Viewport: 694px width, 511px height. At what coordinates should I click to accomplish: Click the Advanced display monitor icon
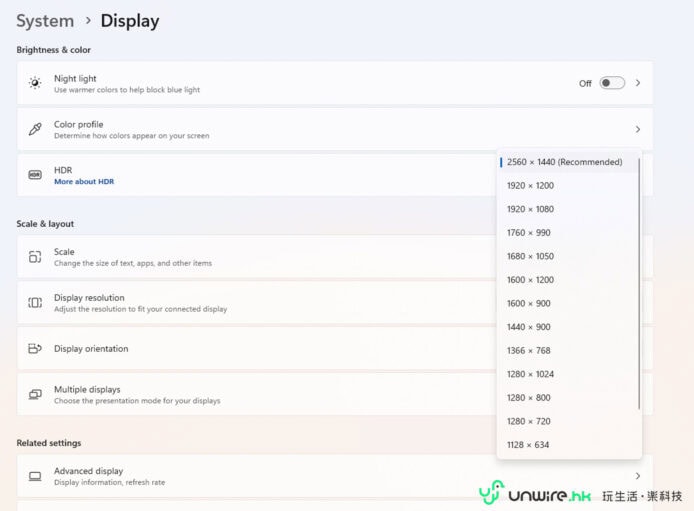[x=35, y=476]
